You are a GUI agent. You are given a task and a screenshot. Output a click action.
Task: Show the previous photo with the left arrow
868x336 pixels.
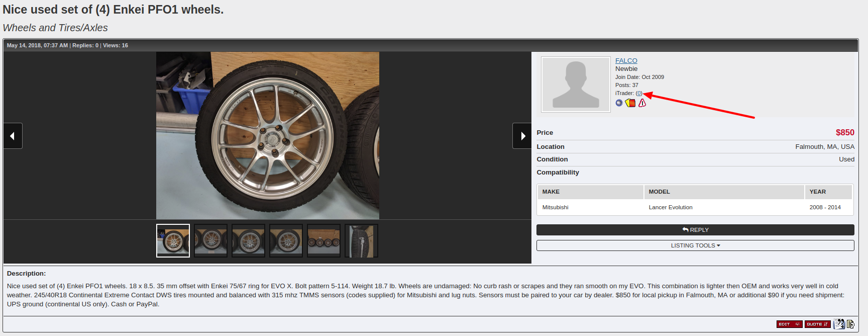click(13, 136)
